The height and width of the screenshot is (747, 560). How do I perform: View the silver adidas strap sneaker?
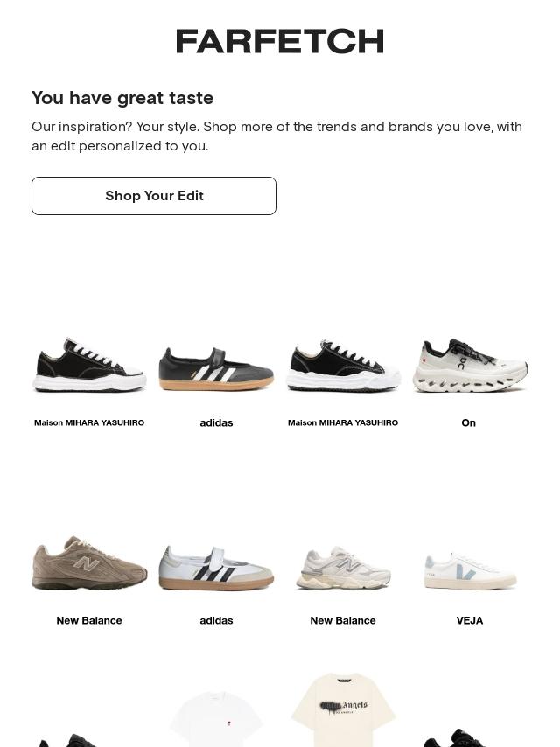pyautogui.click(x=216, y=568)
